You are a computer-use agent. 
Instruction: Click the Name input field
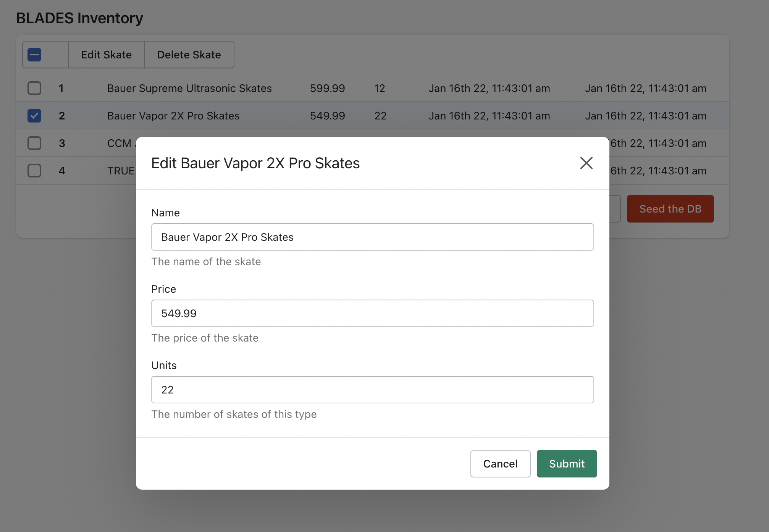tap(372, 237)
